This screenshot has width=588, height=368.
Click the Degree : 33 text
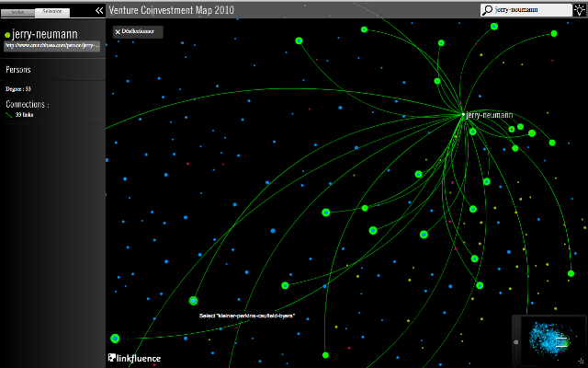[x=18, y=89]
